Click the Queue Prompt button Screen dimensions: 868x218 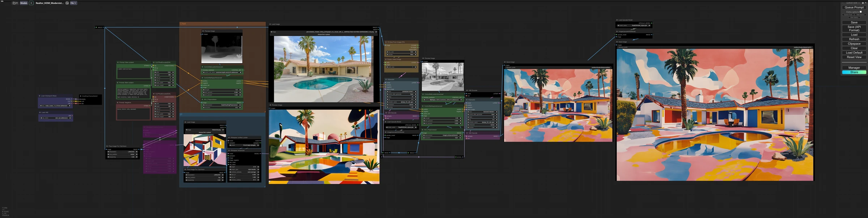pos(854,7)
